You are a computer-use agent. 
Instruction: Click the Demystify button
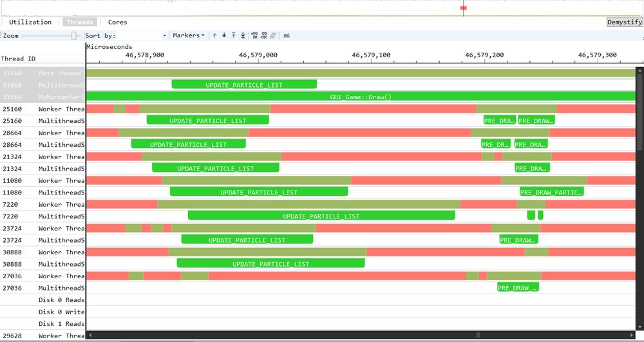click(624, 22)
